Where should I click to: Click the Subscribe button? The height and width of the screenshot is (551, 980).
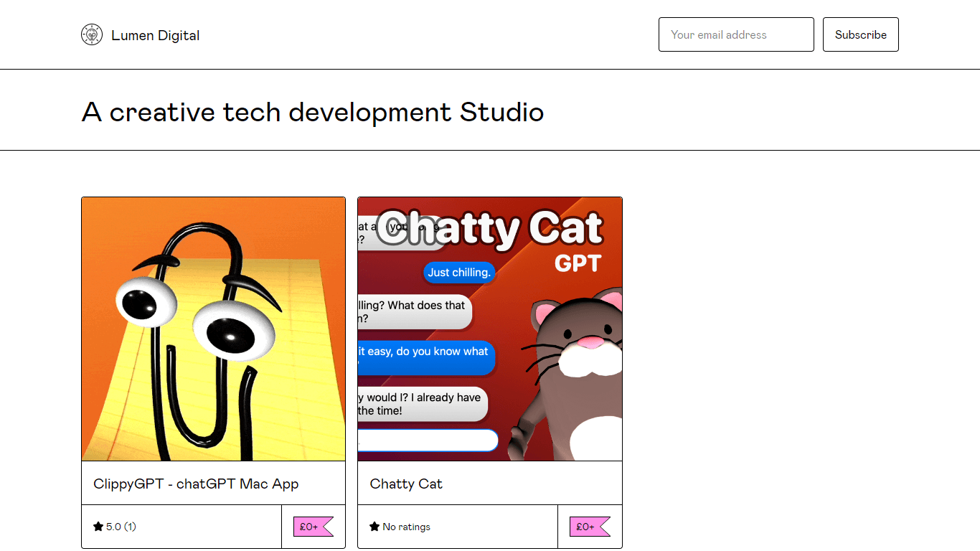pyautogui.click(x=860, y=34)
